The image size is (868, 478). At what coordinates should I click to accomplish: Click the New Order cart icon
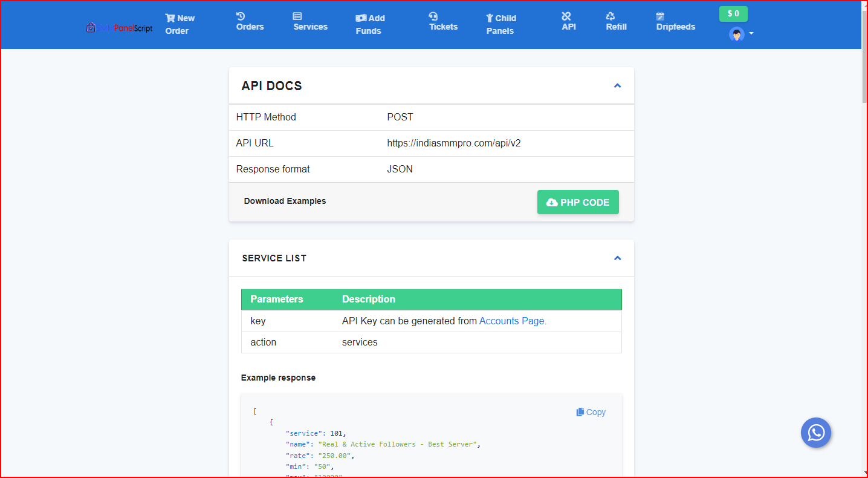click(x=170, y=18)
